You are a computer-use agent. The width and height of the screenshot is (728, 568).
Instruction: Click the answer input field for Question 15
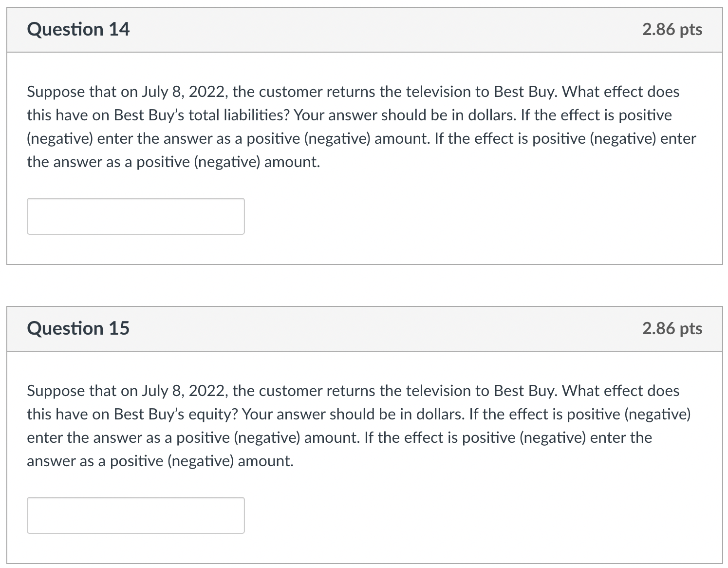coord(135,515)
